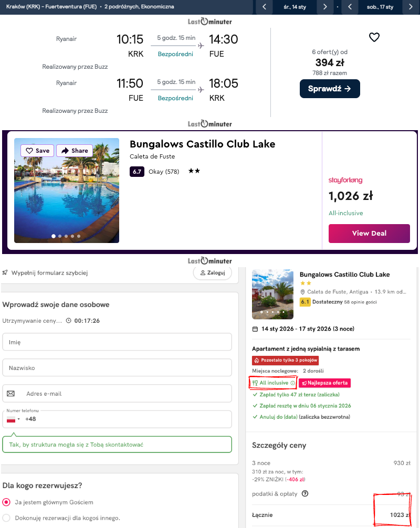This screenshot has width=420, height=528.
Task: Click the All inclusive info icon
Action: coord(293,383)
